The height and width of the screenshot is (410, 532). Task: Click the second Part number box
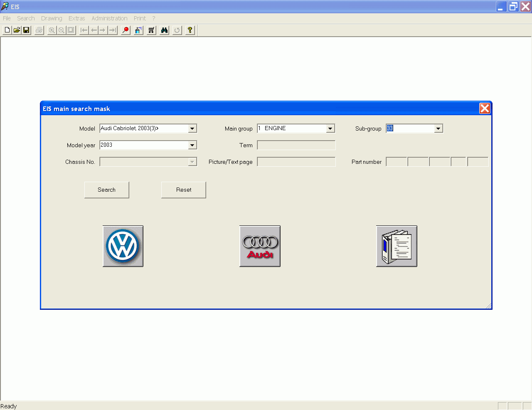point(418,162)
